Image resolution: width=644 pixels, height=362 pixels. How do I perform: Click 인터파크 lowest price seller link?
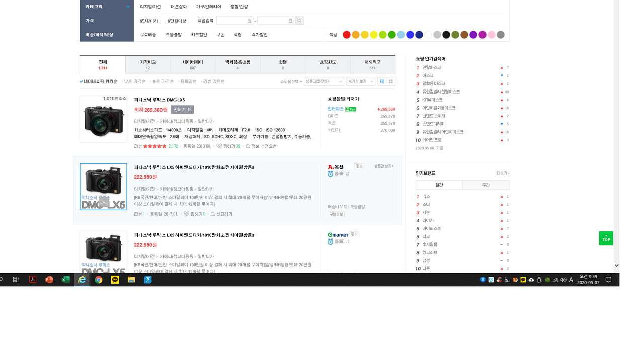coord(336,109)
